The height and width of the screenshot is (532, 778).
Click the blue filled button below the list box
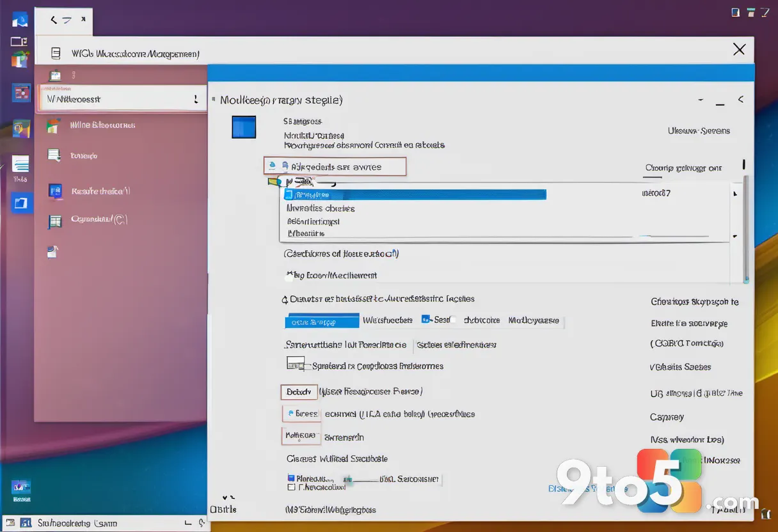(x=322, y=321)
